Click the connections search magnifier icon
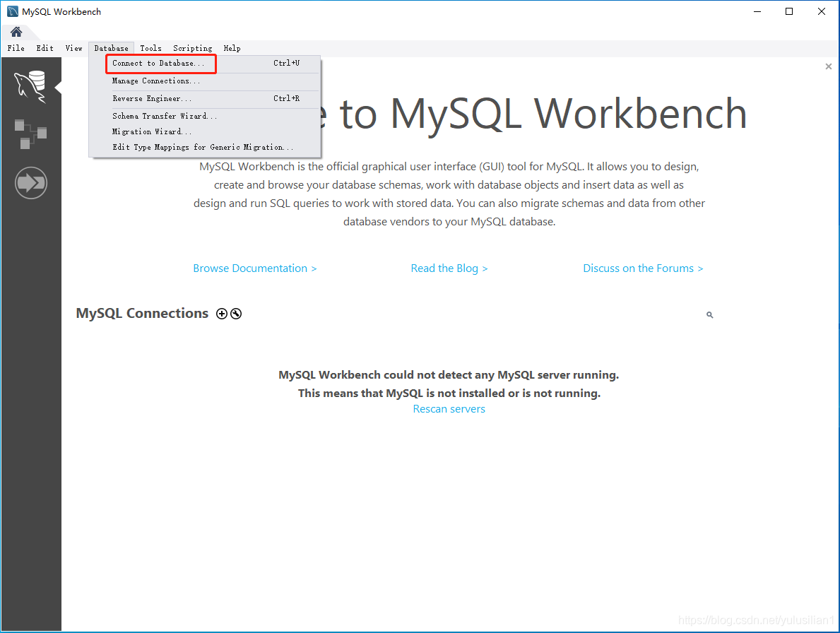 tap(710, 315)
